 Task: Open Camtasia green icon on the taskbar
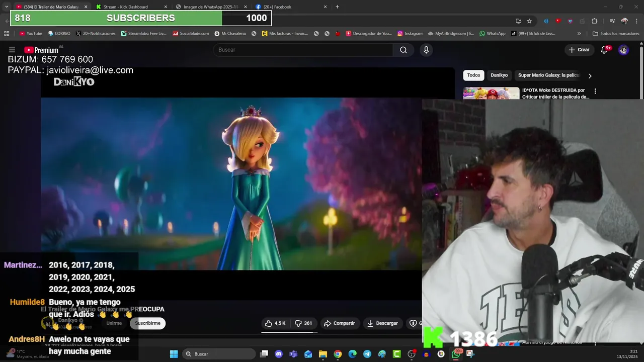pyautogui.click(x=396, y=354)
